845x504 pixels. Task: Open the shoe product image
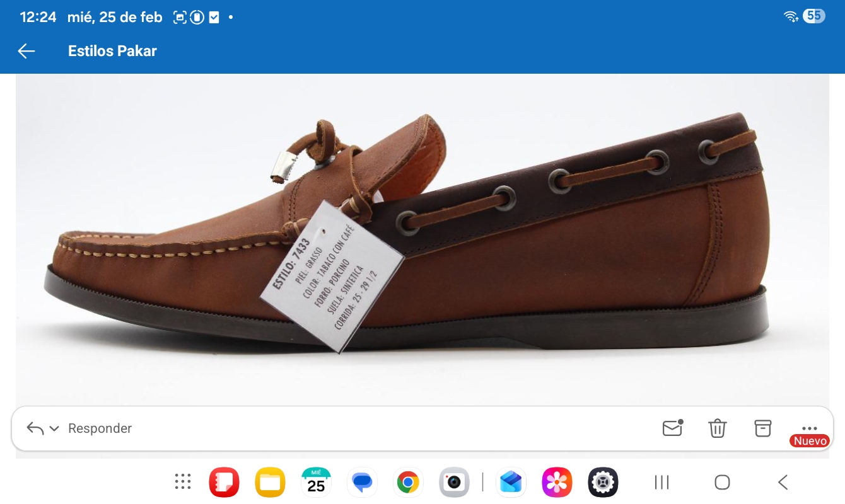coord(422,239)
